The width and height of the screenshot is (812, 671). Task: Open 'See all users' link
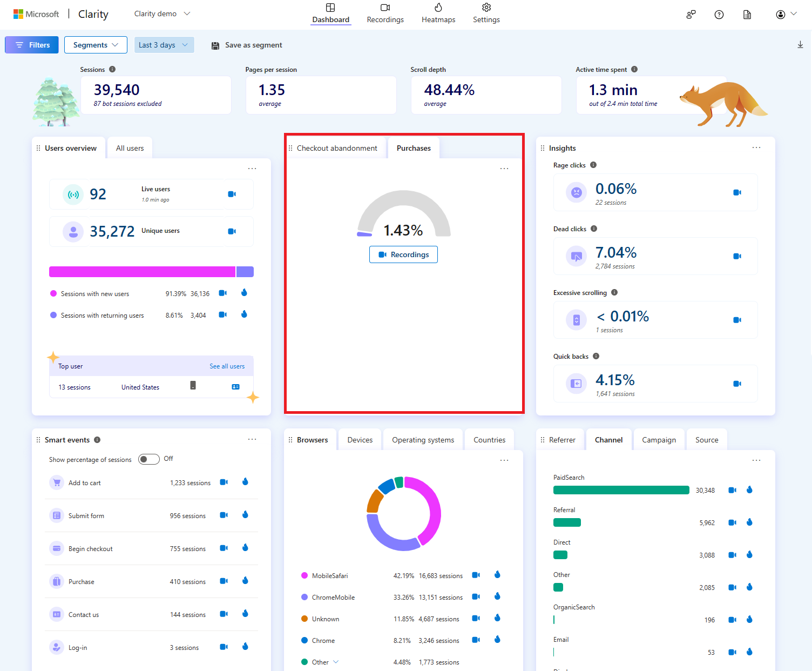(x=227, y=366)
